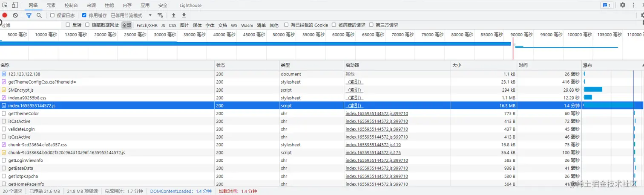This screenshot has height=195, width=644.
Task: Toggle the device toolbar icon
Action: click(x=15, y=5)
